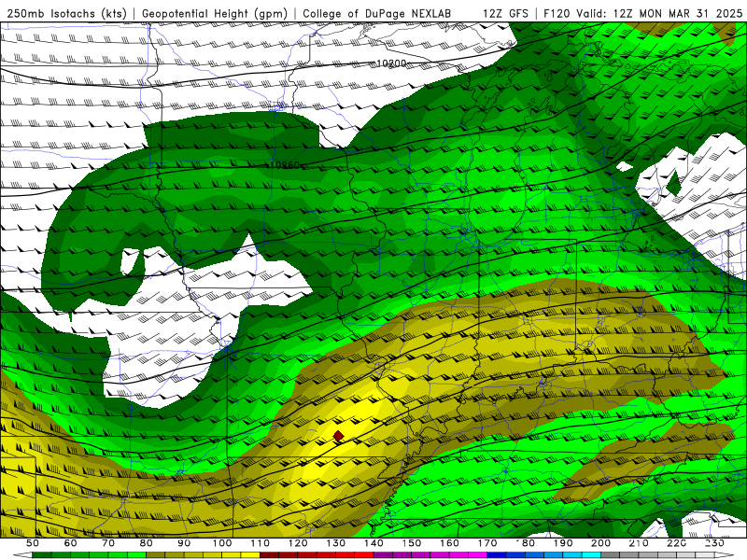Click the left arrow end of the color bar

pyautogui.click(x=22, y=554)
